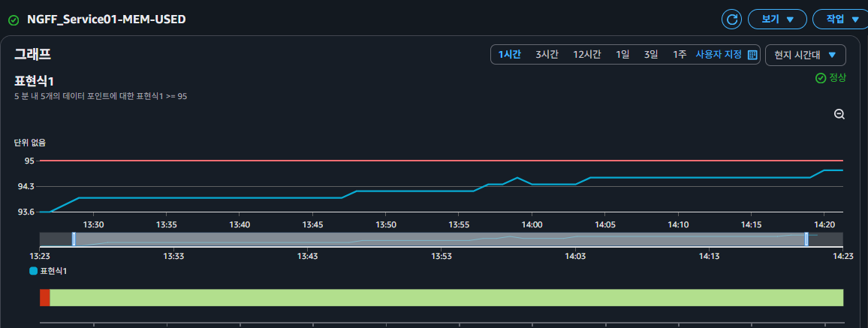
Task: Click the zoom out magnifier icon
Action: pos(839,114)
